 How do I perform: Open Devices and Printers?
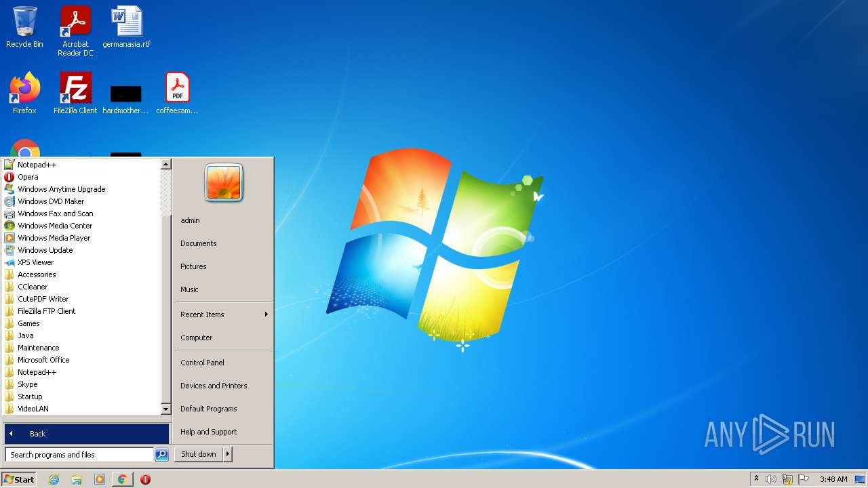[x=224, y=386]
